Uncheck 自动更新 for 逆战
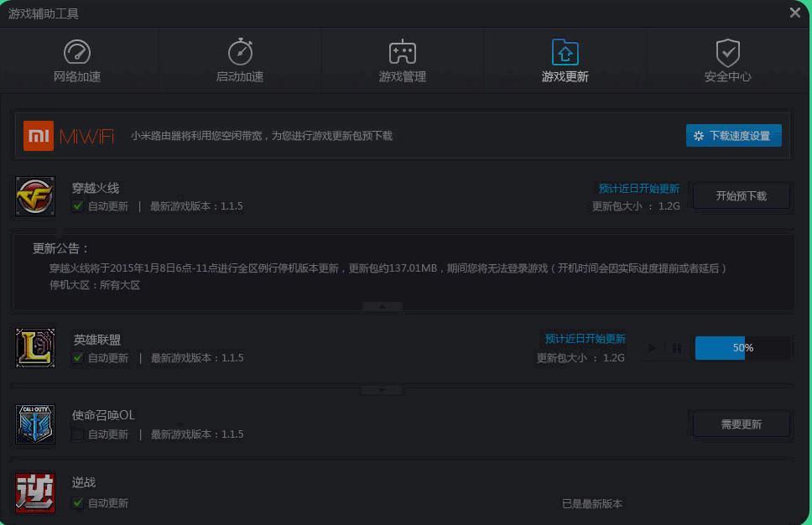812x525 pixels. [x=78, y=502]
